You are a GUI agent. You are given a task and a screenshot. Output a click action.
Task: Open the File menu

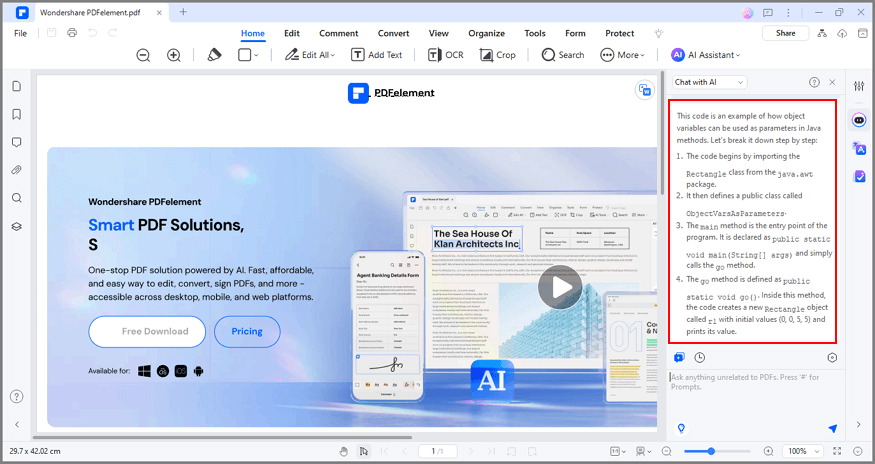click(20, 34)
